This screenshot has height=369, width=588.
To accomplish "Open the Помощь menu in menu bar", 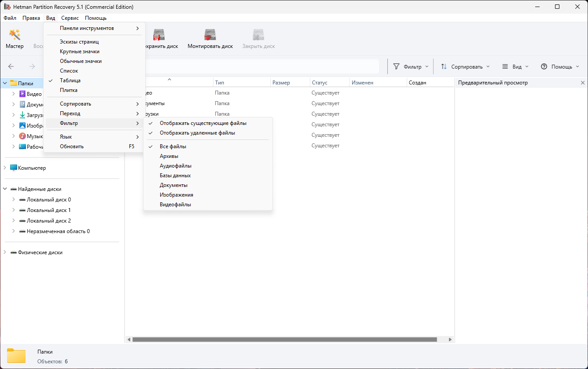I will coord(96,18).
